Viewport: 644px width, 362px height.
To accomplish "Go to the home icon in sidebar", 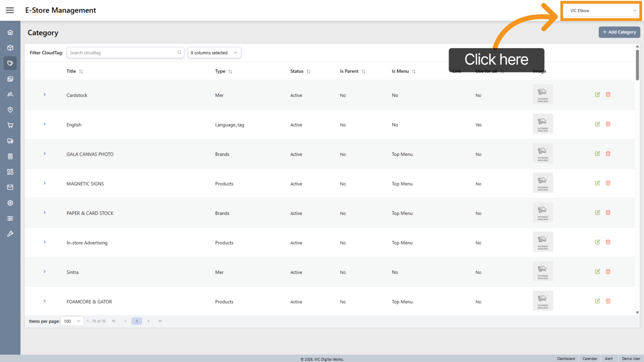I will [10, 33].
